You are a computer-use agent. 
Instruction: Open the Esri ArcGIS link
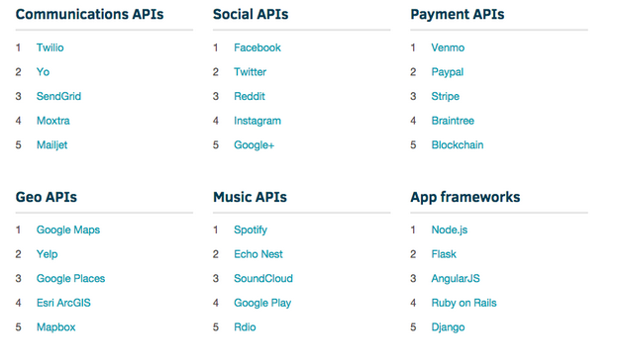63,303
